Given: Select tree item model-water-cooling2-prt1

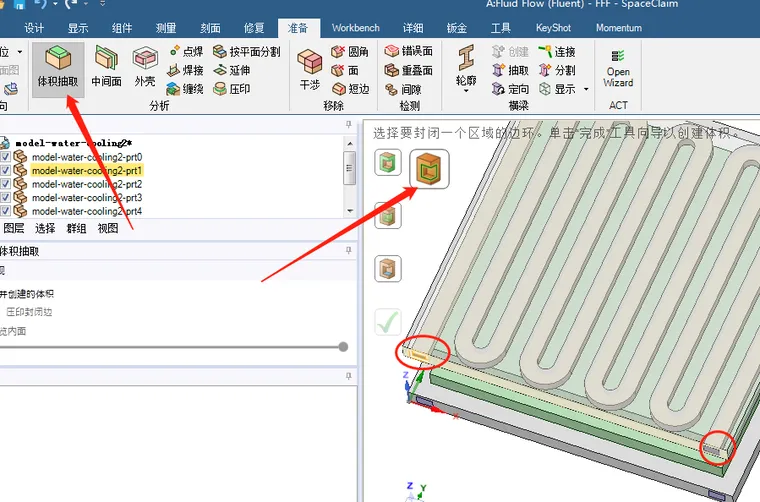Looking at the screenshot, I should [87, 171].
